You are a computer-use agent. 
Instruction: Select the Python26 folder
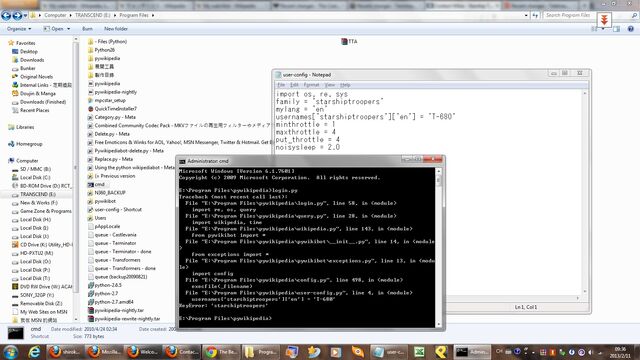[x=101, y=50]
